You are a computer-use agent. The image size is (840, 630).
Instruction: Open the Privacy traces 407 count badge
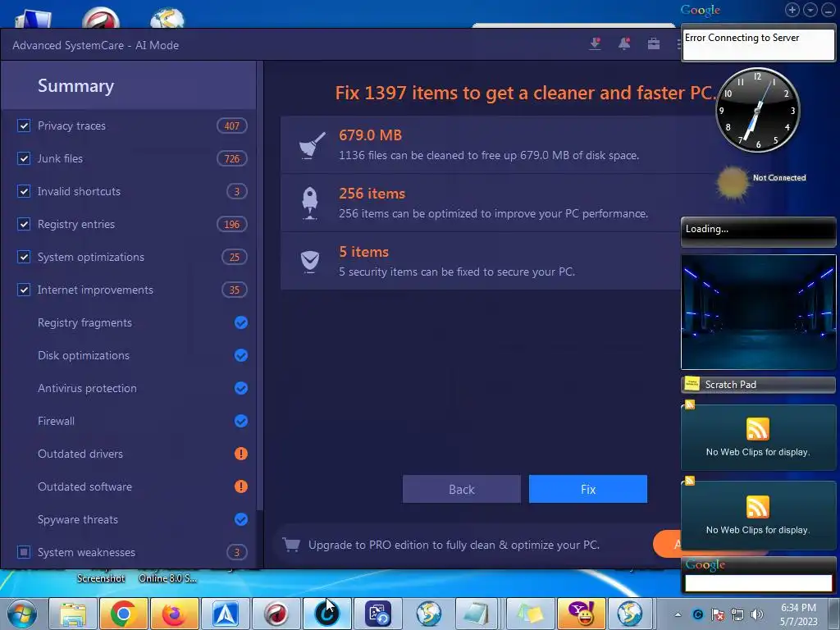coord(232,126)
